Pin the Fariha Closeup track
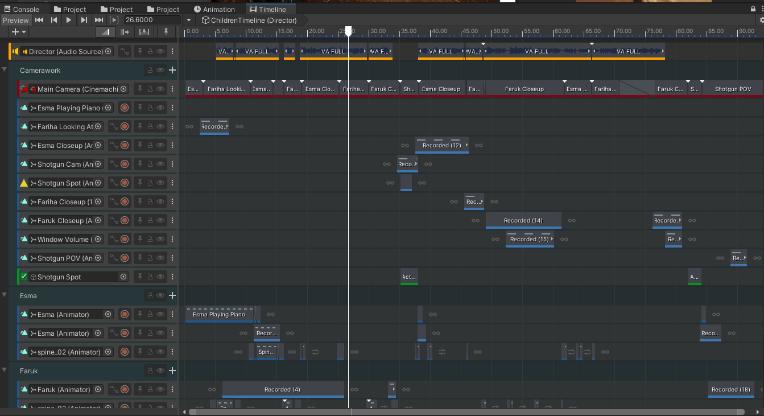The image size is (764, 416). (140, 202)
